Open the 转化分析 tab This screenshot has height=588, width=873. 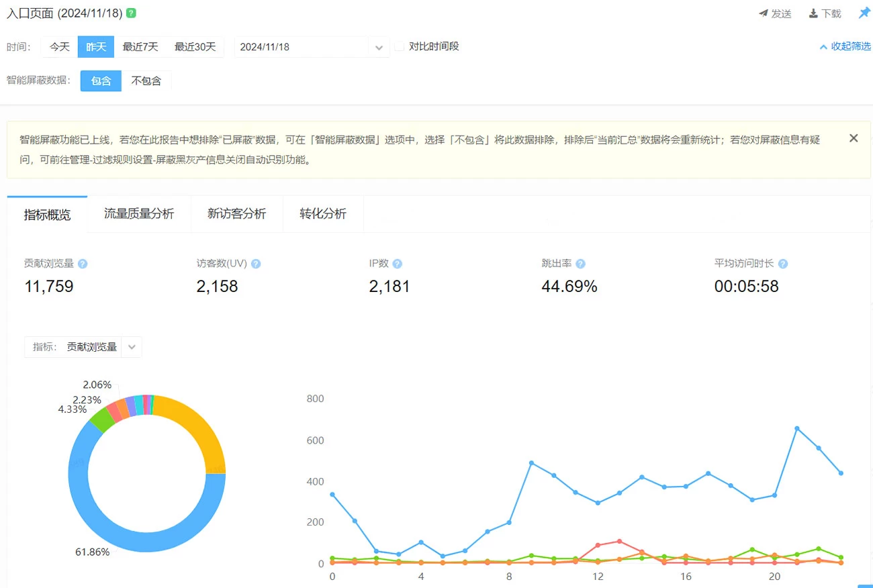click(323, 214)
